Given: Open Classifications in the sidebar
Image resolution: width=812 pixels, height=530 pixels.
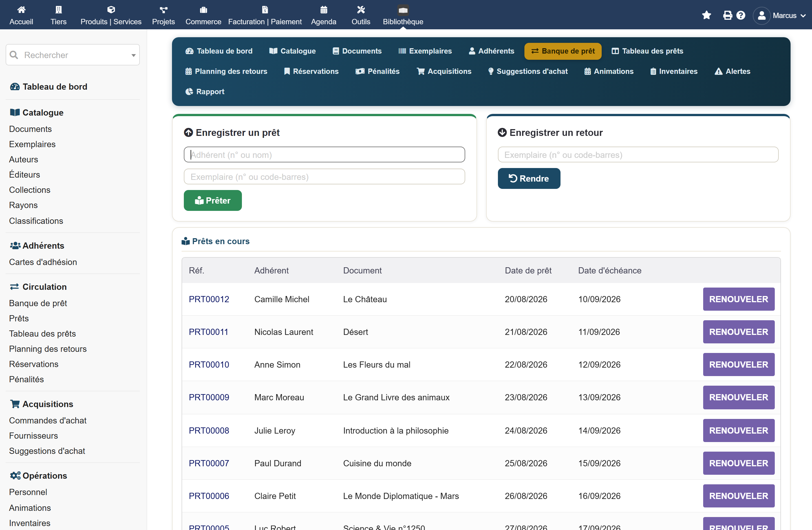Looking at the screenshot, I should (x=36, y=221).
